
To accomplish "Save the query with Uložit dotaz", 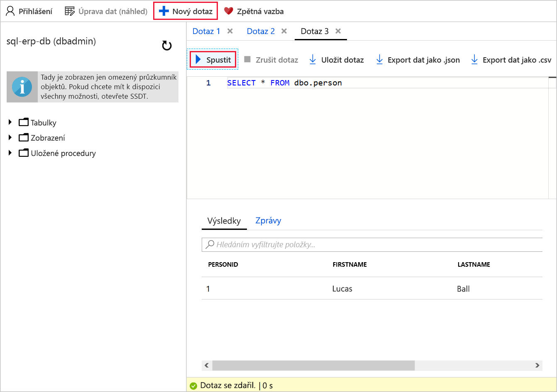I will (337, 60).
